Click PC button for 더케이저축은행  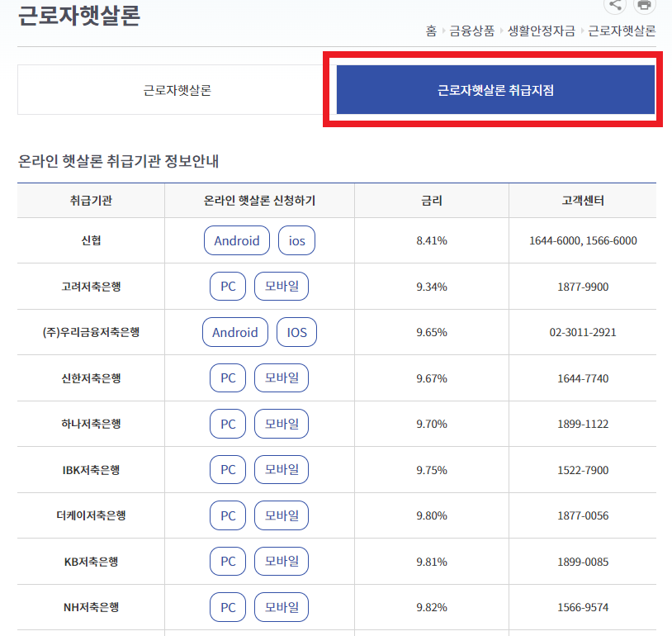point(228,515)
